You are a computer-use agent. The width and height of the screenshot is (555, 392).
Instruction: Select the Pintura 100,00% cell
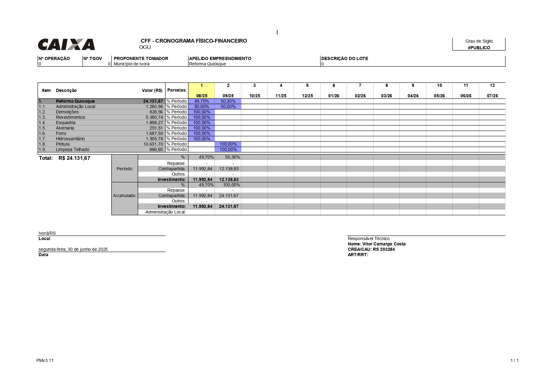pos(228,144)
